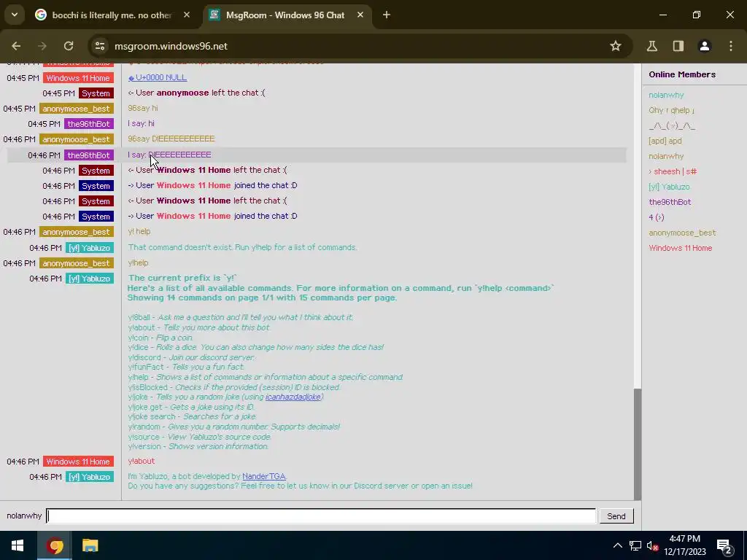This screenshot has width=747, height=560.
Task: Send the chat message
Action: click(x=616, y=516)
